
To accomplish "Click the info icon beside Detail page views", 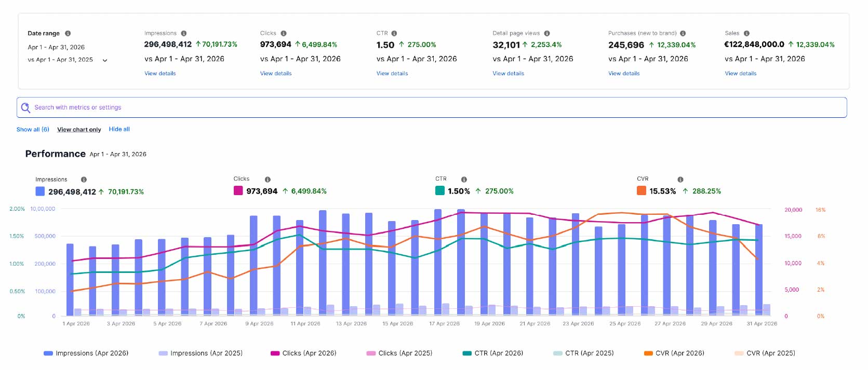I will click(x=547, y=33).
